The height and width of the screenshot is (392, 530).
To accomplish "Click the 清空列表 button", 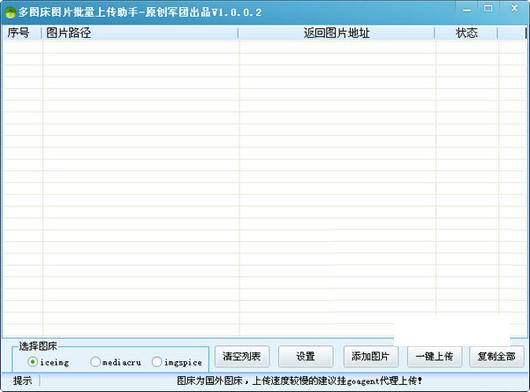I will point(242,356).
